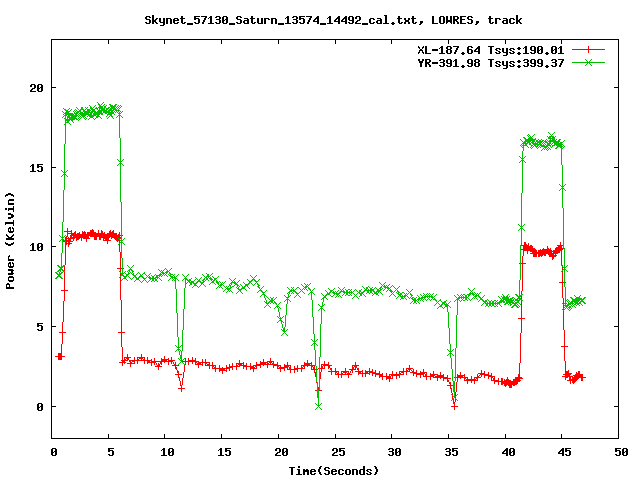Select the legend entry XL-187.64 Tsys:190.01
Image resolution: width=640 pixels, height=480 pixels.
(x=491, y=50)
